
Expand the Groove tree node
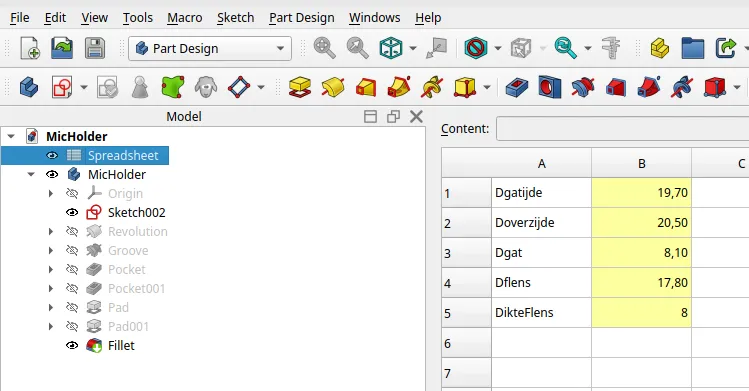pyautogui.click(x=51, y=251)
